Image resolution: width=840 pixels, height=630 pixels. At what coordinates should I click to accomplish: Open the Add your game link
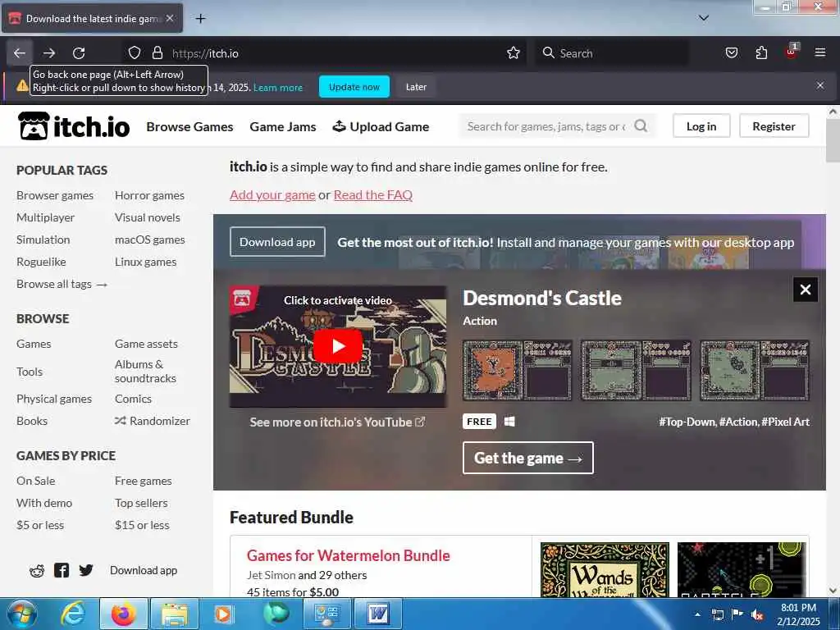(x=272, y=195)
